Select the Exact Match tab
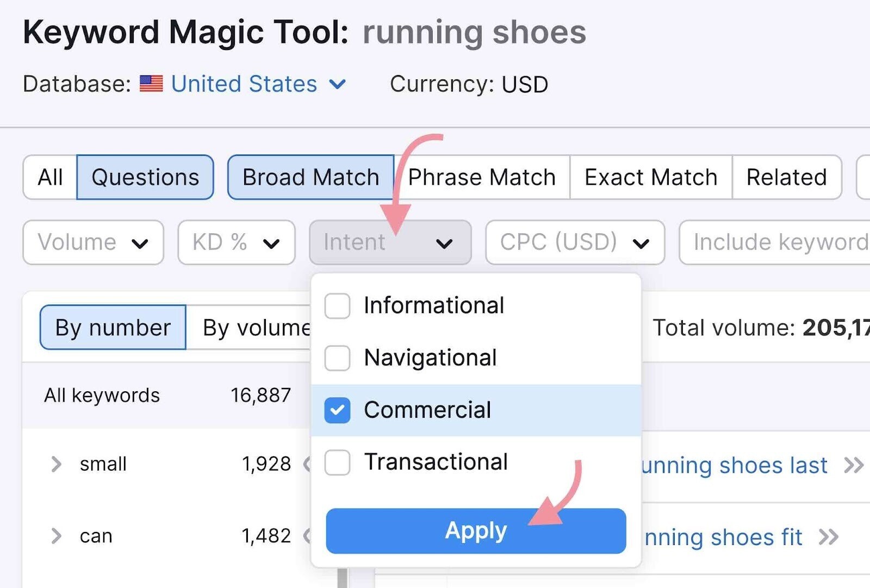This screenshot has width=870, height=588. tap(651, 177)
